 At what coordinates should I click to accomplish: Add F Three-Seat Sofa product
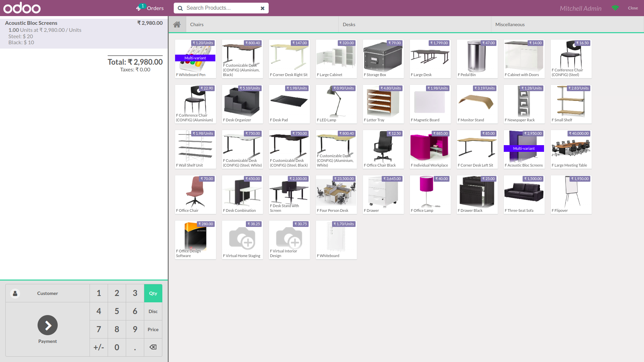pyautogui.click(x=524, y=194)
